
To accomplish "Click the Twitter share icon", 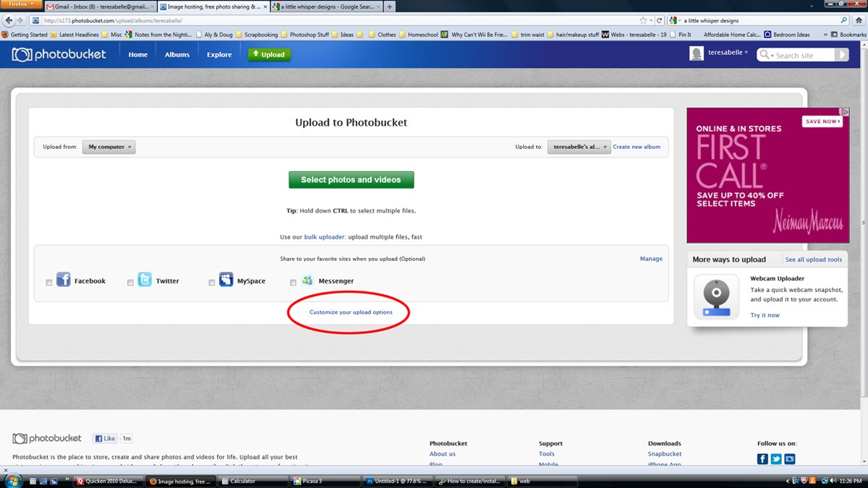I will (x=145, y=281).
